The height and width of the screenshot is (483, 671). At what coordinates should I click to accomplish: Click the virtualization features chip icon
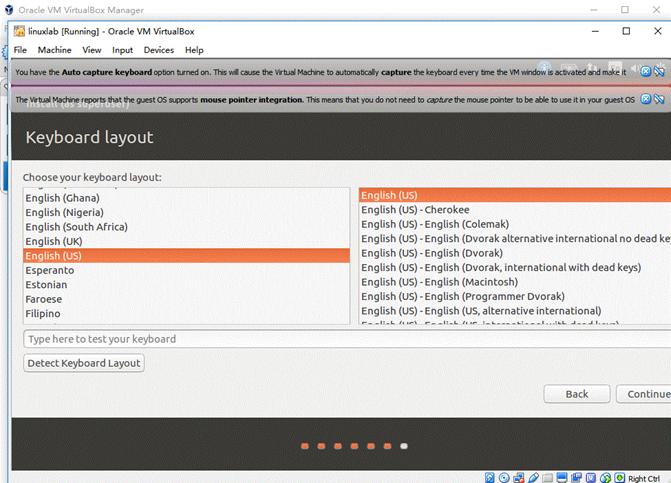coord(591,478)
